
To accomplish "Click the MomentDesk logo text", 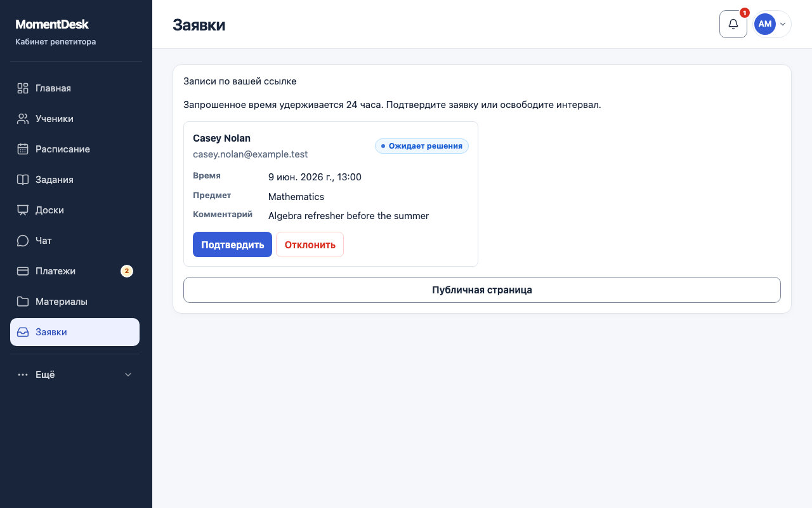I will pyautogui.click(x=52, y=24).
